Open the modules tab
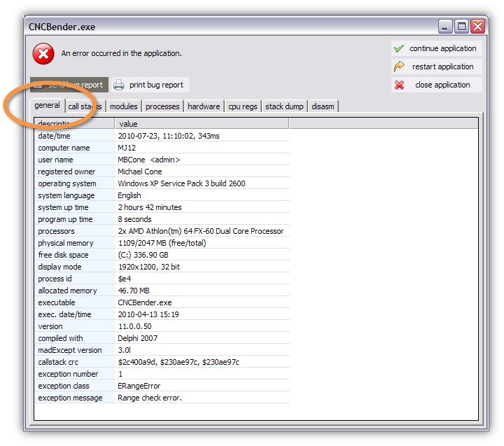Viewport: 504px width, 446px height. [x=123, y=106]
